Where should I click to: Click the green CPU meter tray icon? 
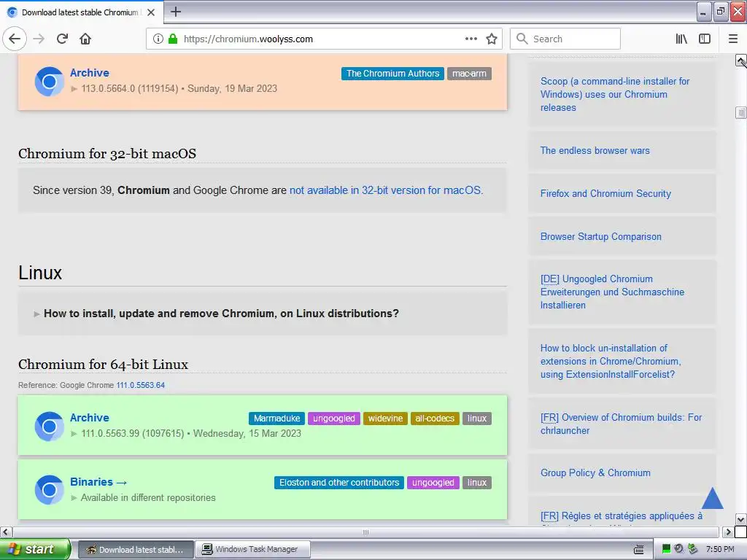point(667,549)
